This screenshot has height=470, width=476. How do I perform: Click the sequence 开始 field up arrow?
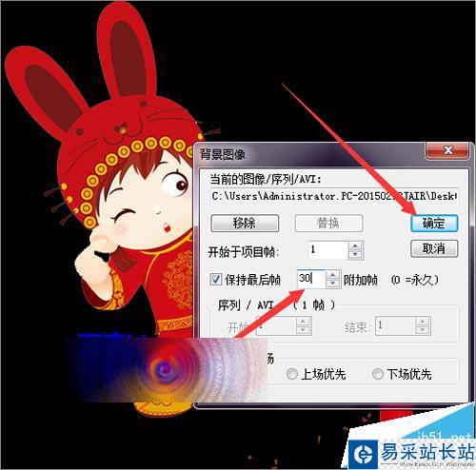click(x=304, y=322)
